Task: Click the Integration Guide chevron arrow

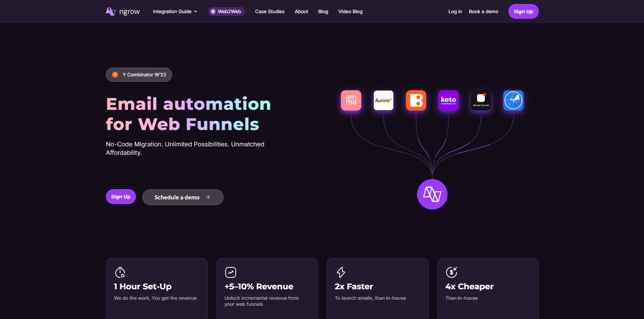Action: click(x=195, y=11)
